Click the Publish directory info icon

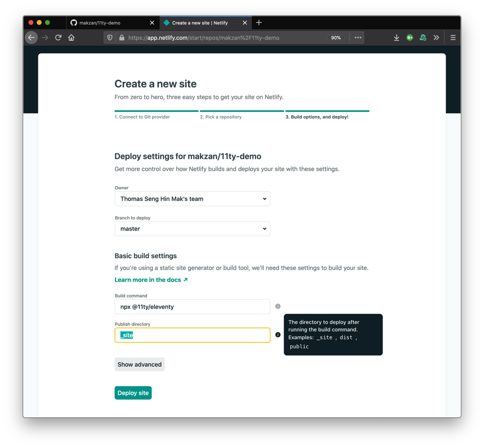(x=278, y=335)
